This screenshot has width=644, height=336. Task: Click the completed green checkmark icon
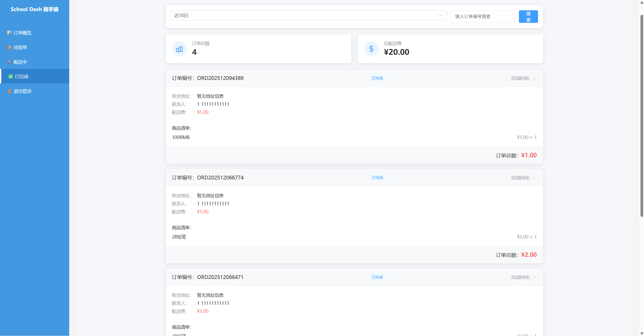coord(11,77)
